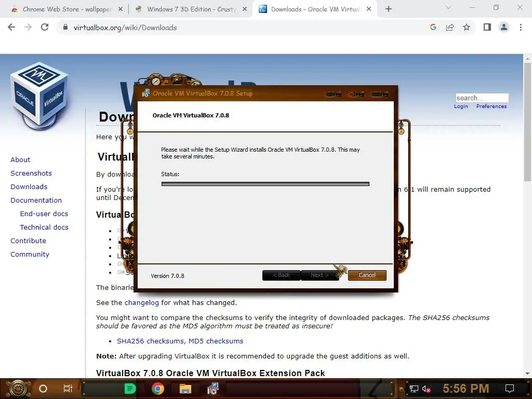Click the Cortana circle icon on taskbar
The height and width of the screenshot is (399, 532).
tap(43, 389)
